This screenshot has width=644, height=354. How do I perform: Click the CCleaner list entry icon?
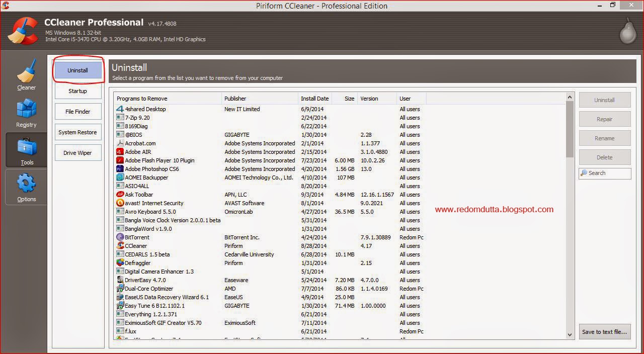coord(120,246)
